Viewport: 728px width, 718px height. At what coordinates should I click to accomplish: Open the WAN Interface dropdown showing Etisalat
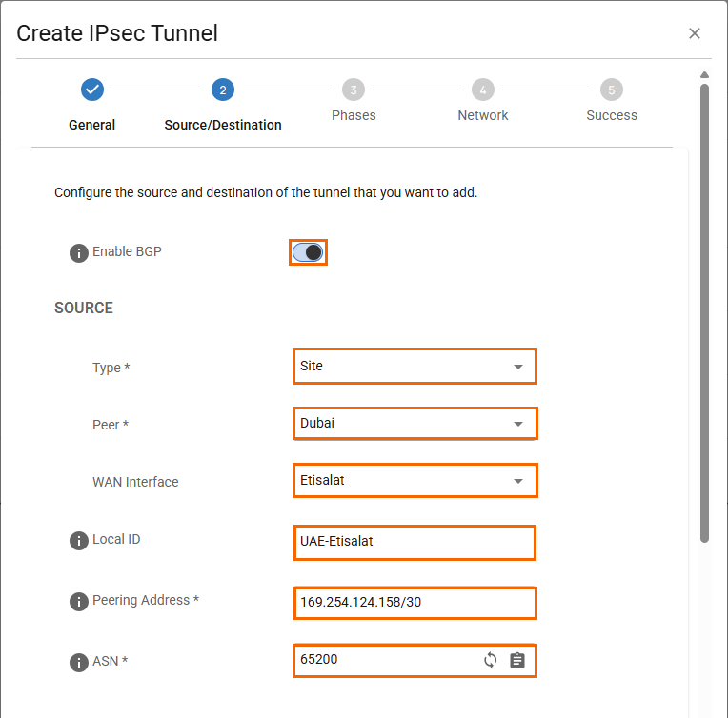tap(414, 480)
